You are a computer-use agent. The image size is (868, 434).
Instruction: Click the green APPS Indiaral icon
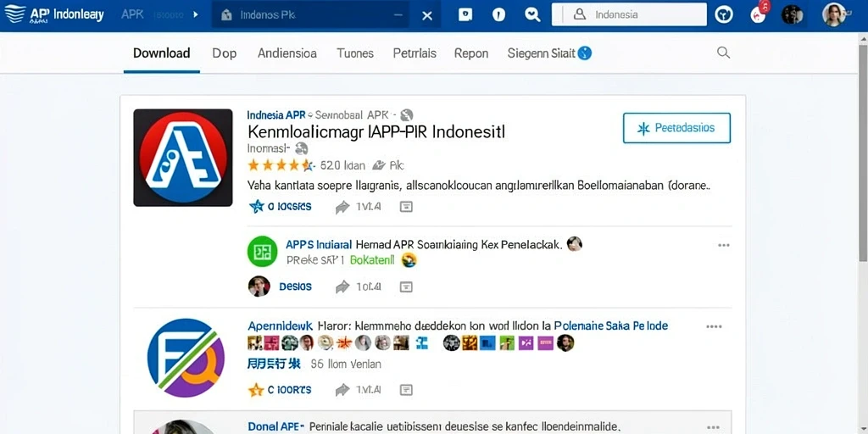coord(263,251)
